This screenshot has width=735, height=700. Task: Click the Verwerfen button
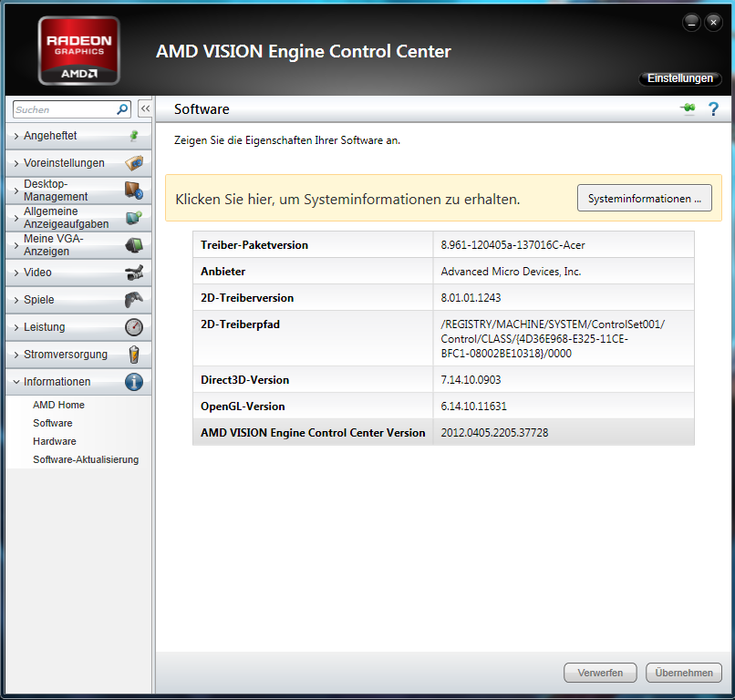click(x=600, y=673)
